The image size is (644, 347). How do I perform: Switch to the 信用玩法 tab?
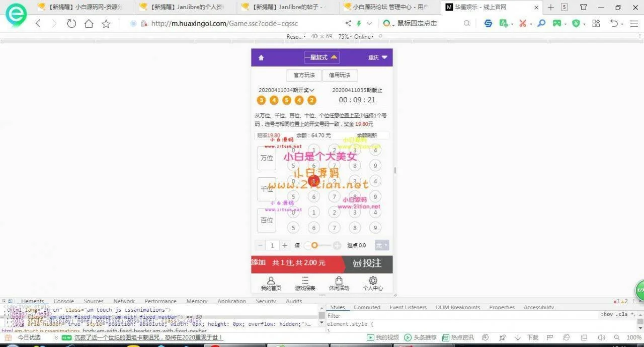(x=340, y=75)
